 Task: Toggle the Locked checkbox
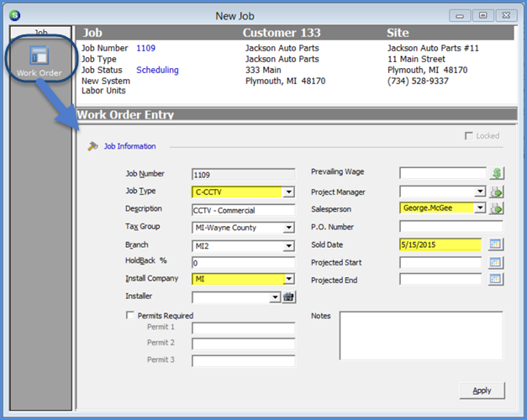(x=468, y=136)
